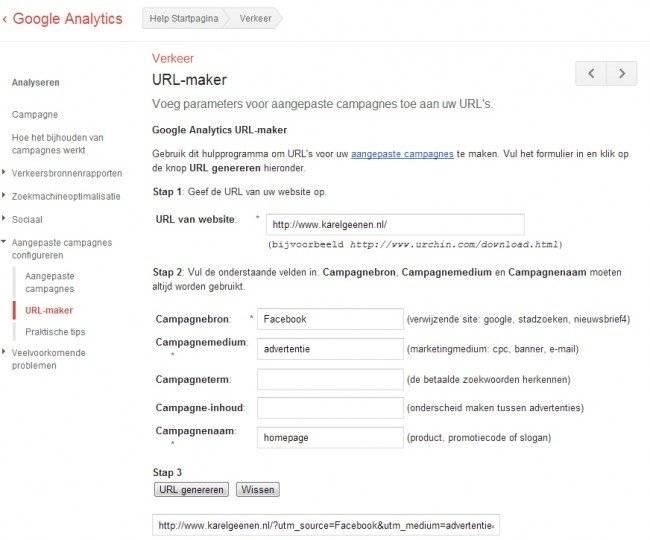Click the URL-maker page heading
The width and height of the screenshot is (650, 540).
click(x=189, y=80)
